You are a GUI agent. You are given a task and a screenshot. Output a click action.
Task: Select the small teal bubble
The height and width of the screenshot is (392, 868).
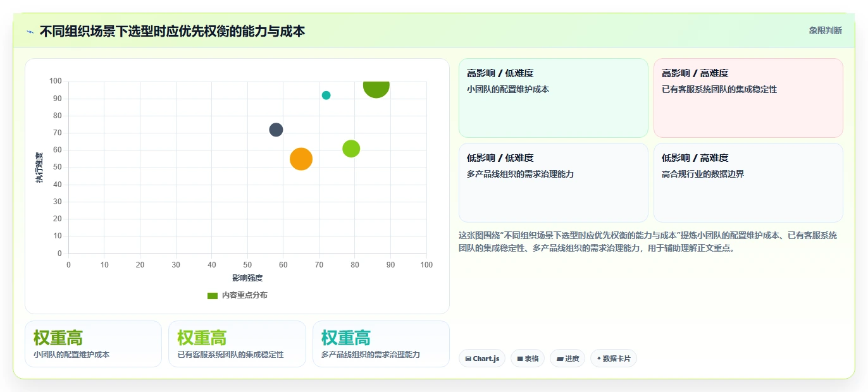[326, 95]
